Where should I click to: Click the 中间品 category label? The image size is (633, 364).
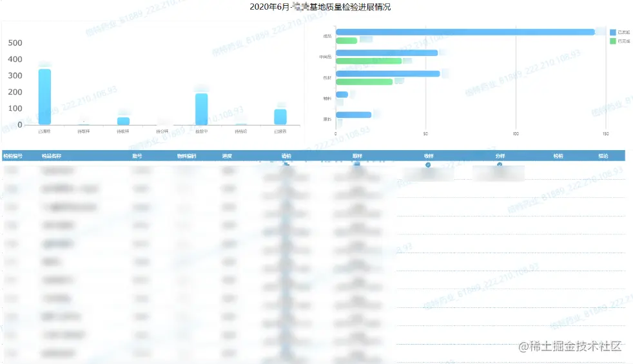pos(326,57)
